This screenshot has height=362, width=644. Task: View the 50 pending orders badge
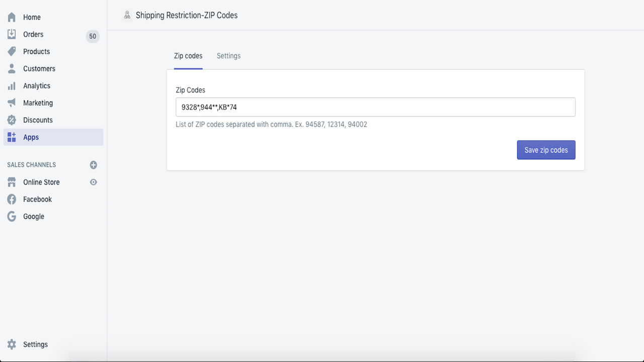92,36
